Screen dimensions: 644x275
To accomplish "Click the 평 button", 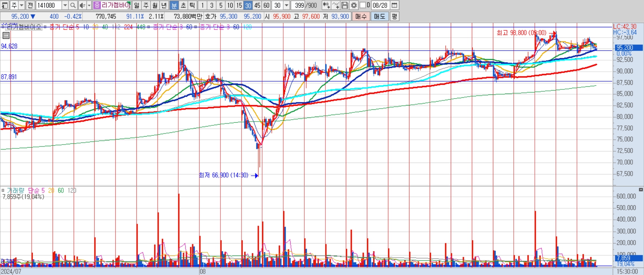I will point(394,16).
